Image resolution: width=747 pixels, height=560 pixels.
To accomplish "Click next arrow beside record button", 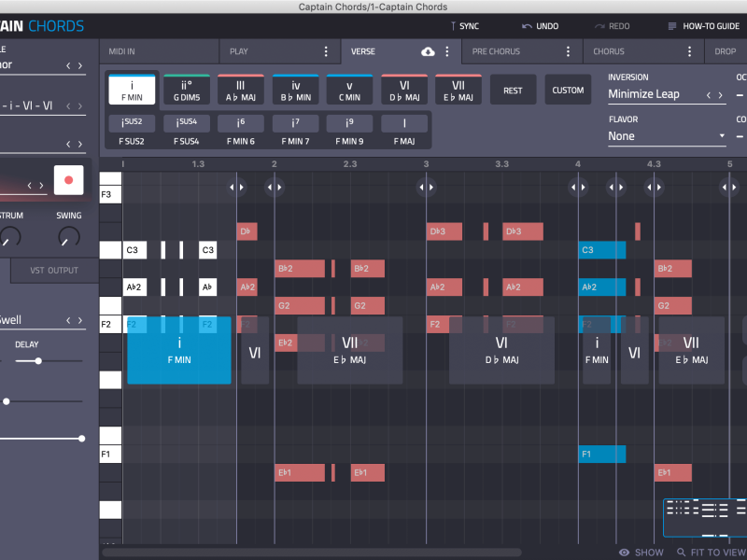I will tap(41, 185).
